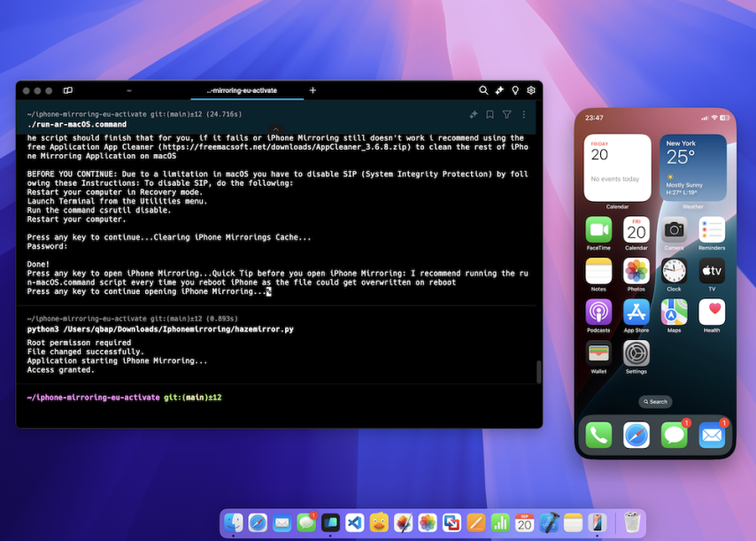Click the python3 hazemirror.py command line
756x541 pixels.
pyautogui.click(x=160, y=329)
